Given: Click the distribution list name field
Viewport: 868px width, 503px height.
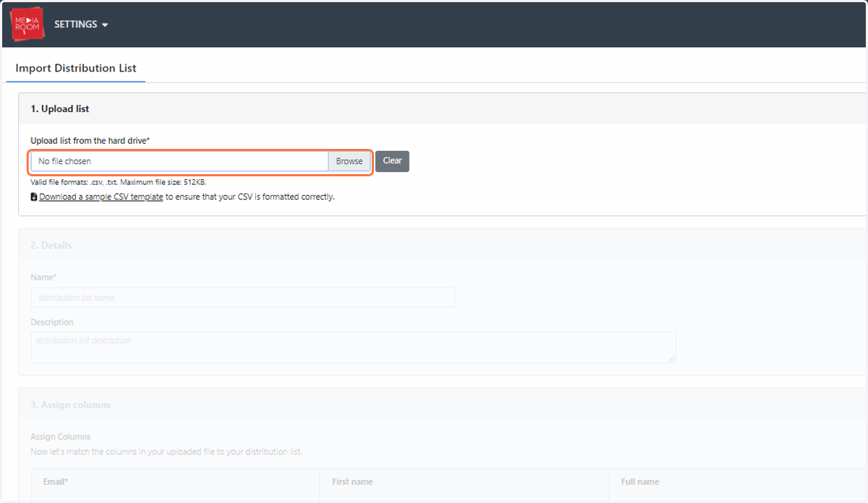Looking at the screenshot, I should pyautogui.click(x=242, y=298).
